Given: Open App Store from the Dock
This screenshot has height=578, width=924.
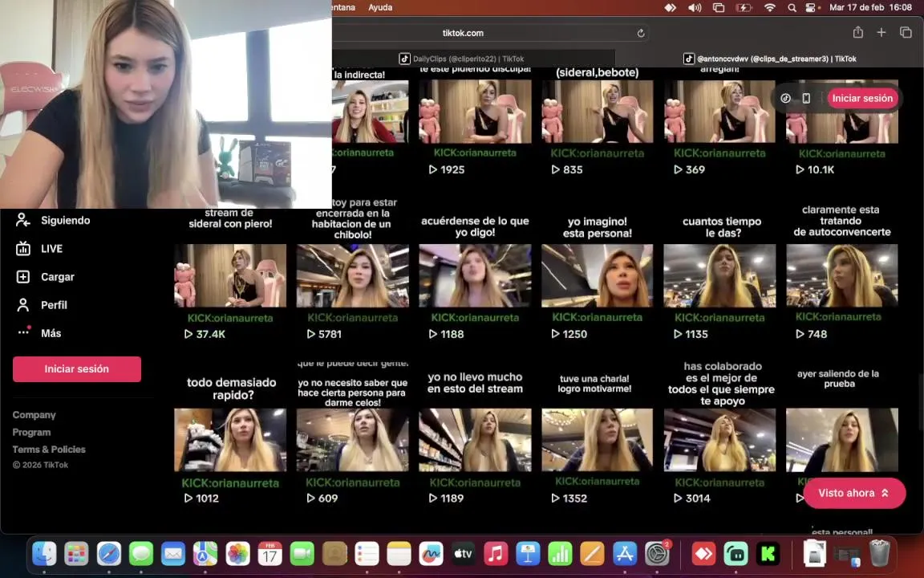Looking at the screenshot, I should (625, 554).
